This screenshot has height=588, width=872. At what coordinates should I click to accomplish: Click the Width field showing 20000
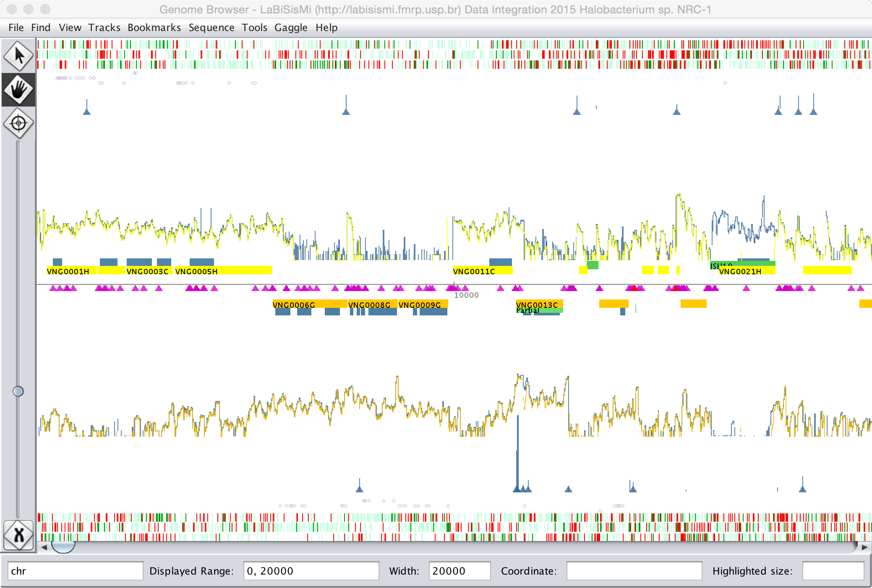point(459,571)
